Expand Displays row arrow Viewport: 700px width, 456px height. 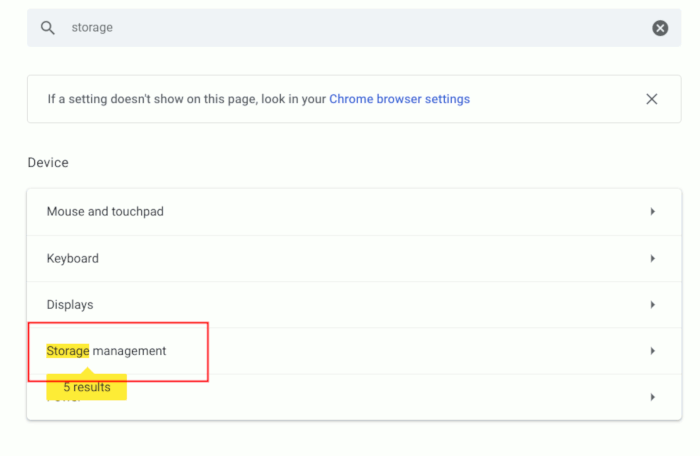[x=652, y=305]
